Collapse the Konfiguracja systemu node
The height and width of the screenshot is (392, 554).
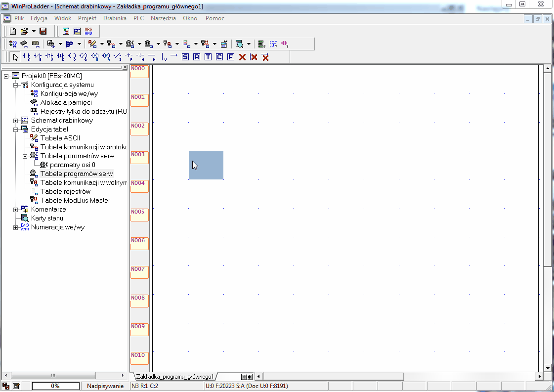15,85
